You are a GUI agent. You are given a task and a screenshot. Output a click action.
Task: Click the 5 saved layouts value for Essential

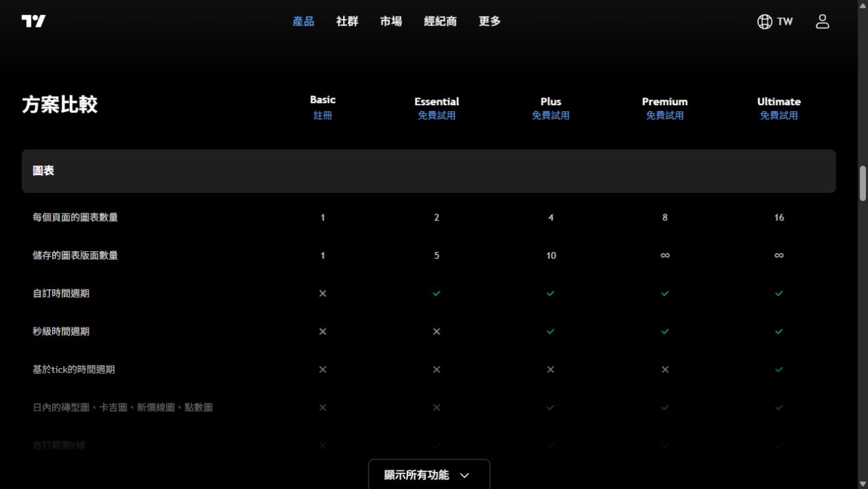click(436, 255)
